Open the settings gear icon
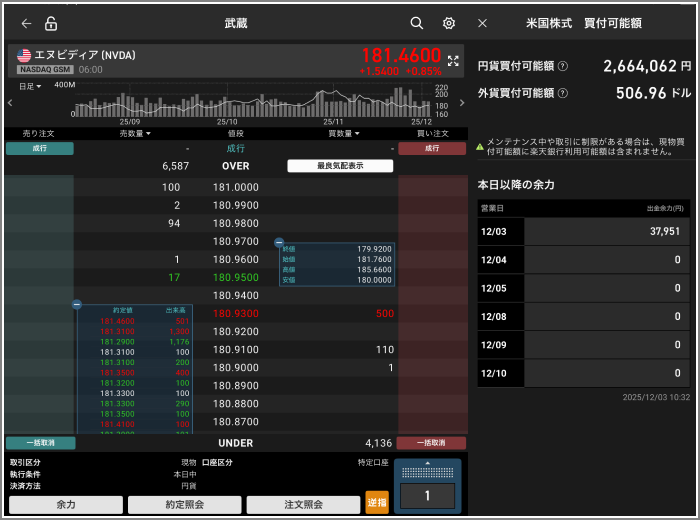The image size is (700, 520). click(449, 23)
